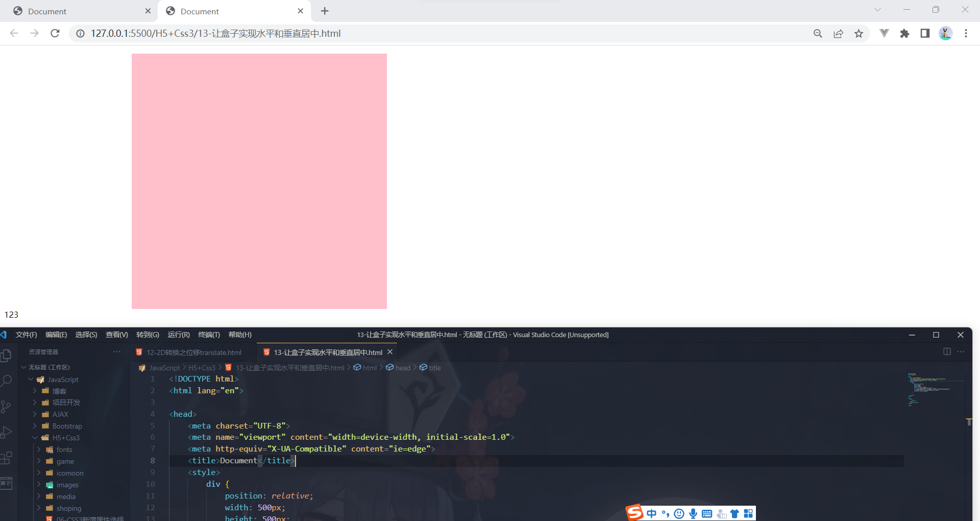Screen dimensions: 980x521
Task: Open the Explorer view in VS Code
Action: [7, 355]
